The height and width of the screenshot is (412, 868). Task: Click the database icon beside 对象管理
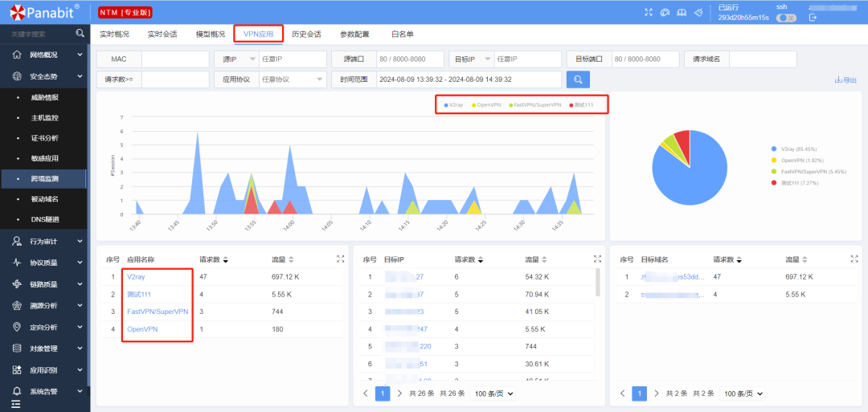click(x=17, y=349)
